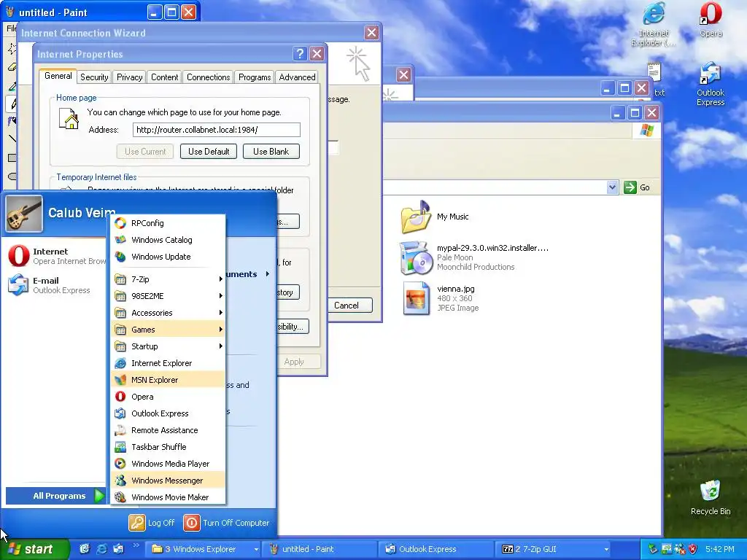
Task: Select the mypal installer file
Action: [474, 257]
